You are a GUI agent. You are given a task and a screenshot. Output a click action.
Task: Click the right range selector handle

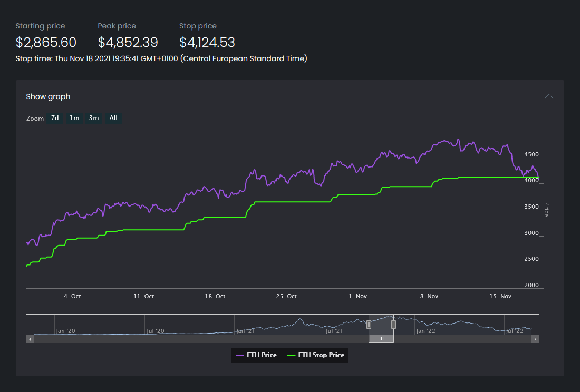tap(393, 325)
